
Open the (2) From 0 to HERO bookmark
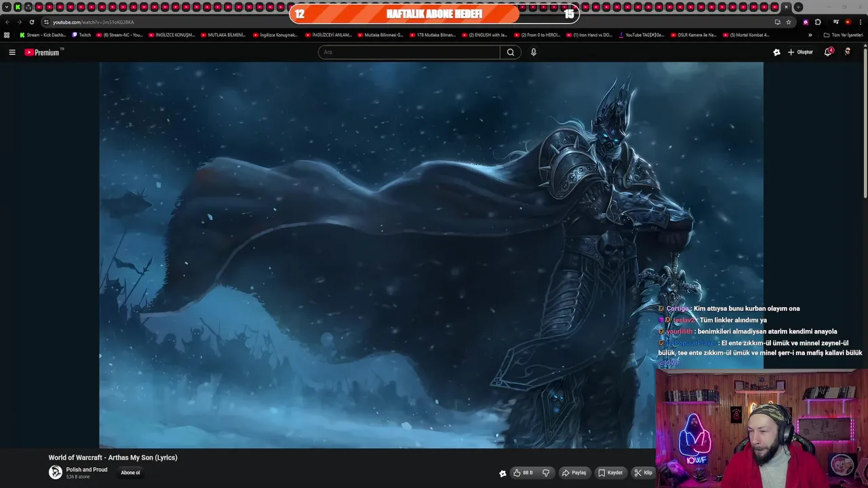536,35
